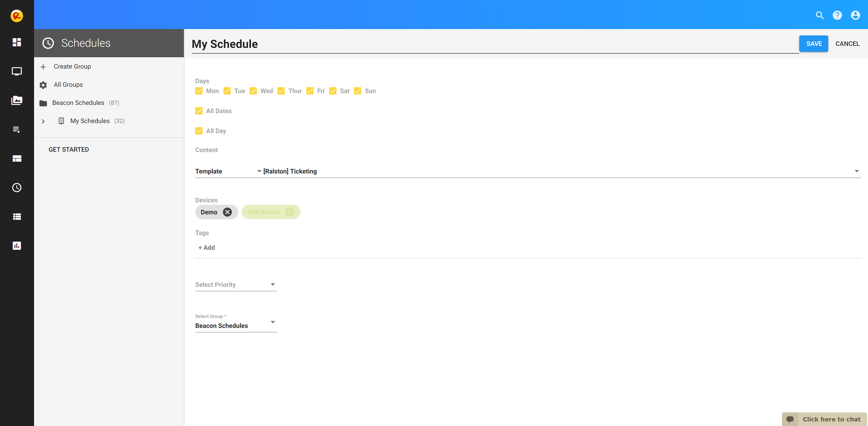
Task: Click + Add under Tags
Action: click(x=207, y=248)
